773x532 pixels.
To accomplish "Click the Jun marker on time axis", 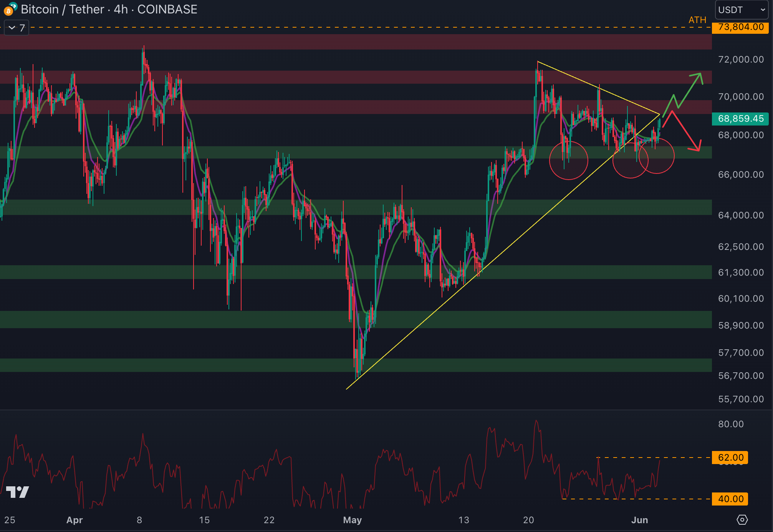I will click(639, 520).
